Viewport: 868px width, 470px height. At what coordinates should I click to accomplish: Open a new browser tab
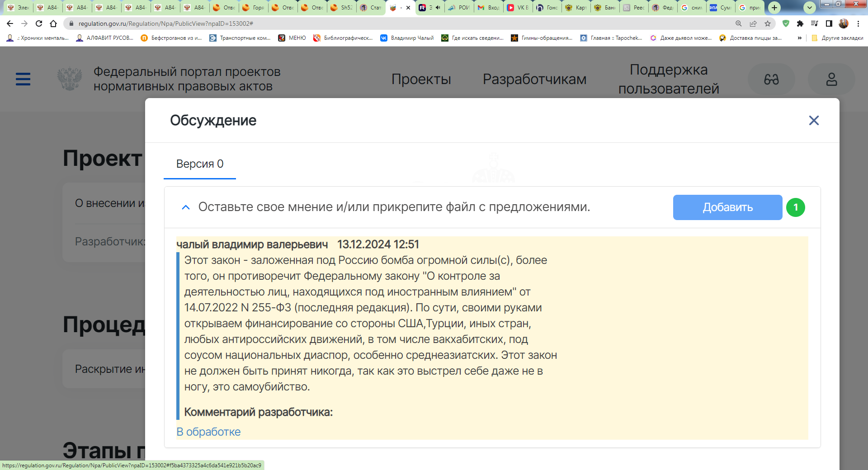point(774,7)
